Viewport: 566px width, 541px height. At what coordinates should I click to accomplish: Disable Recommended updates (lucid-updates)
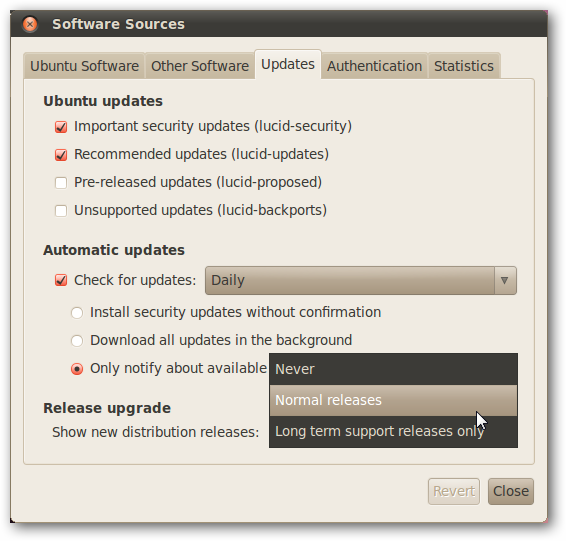point(61,154)
